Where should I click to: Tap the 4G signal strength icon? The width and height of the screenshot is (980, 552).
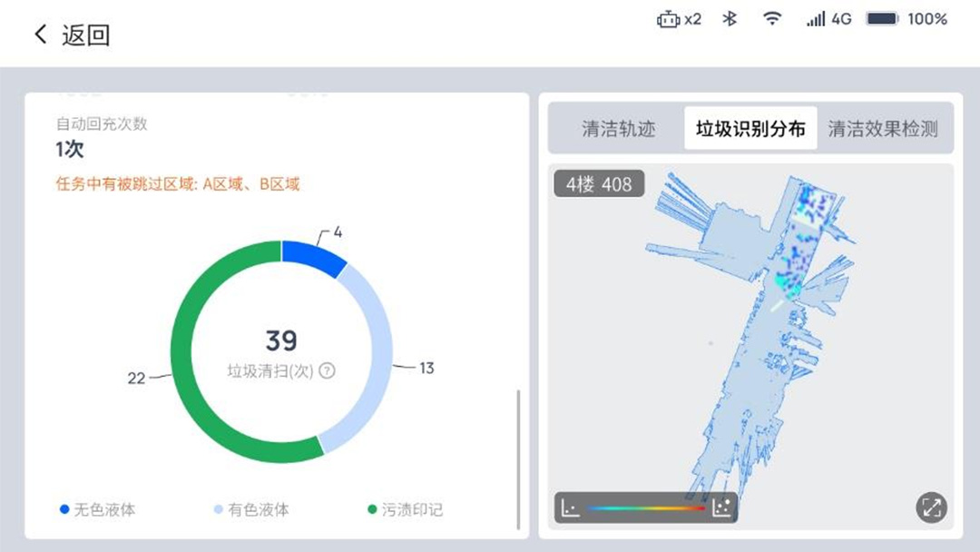point(828,19)
